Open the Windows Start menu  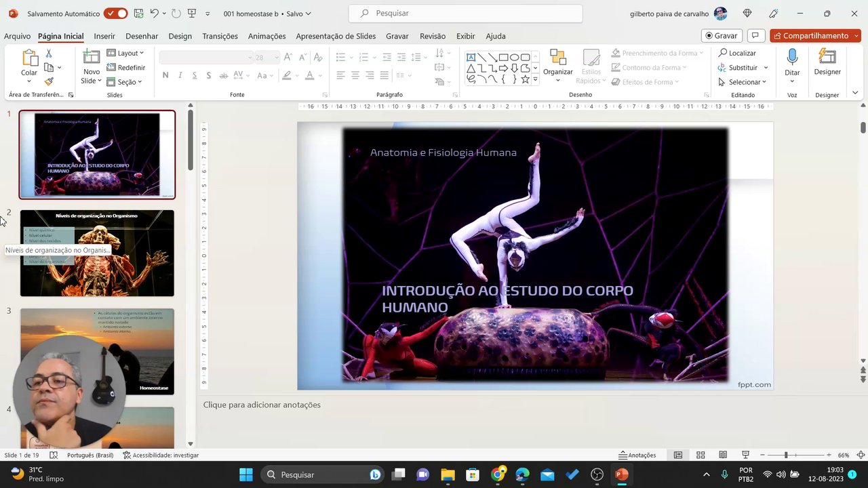[245, 474]
